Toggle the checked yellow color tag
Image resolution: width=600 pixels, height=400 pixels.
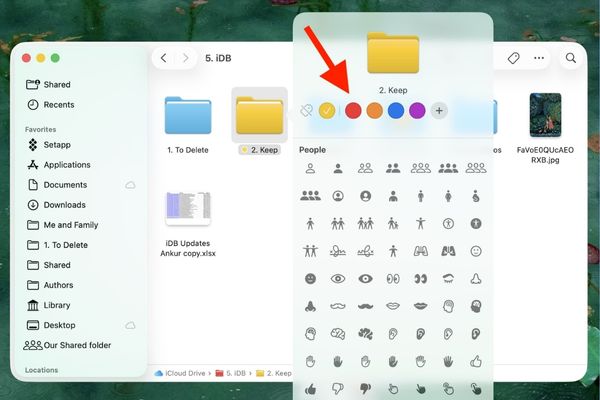point(327,111)
